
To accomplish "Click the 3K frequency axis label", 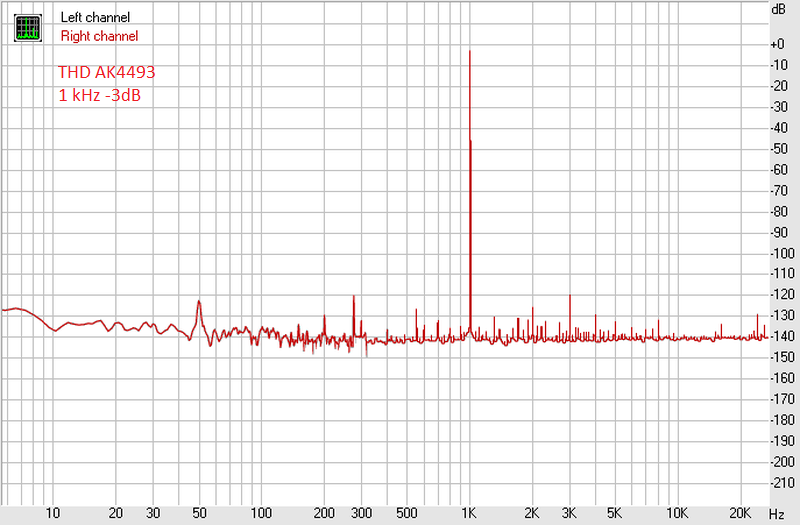I will pos(569,513).
